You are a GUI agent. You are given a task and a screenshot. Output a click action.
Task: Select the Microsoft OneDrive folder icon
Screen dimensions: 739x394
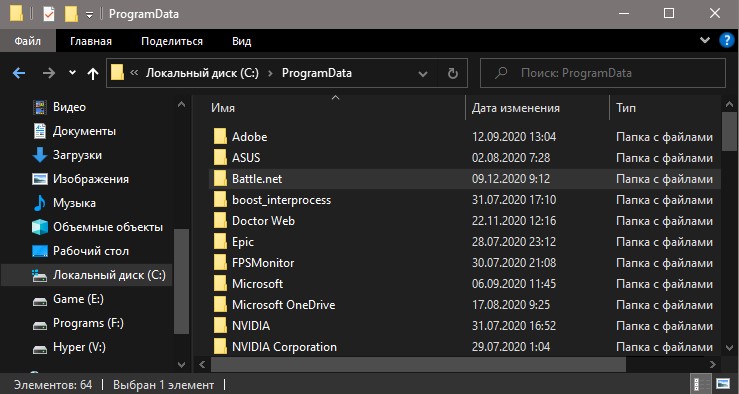coord(220,305)
